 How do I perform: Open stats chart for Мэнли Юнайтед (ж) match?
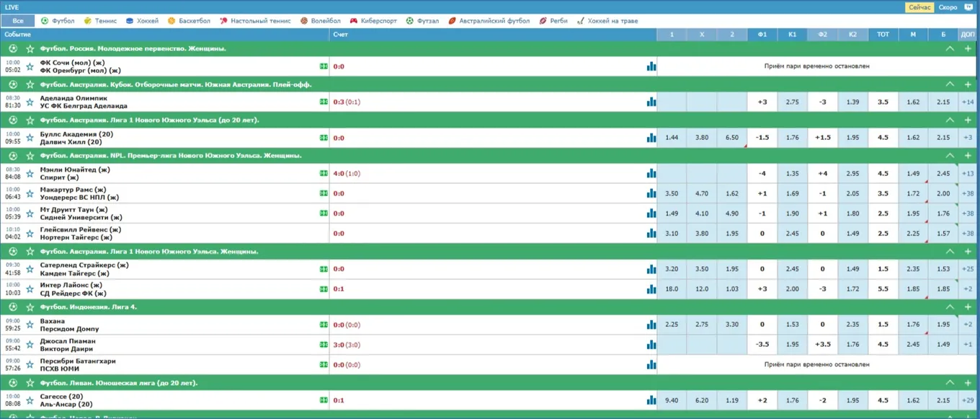(x=651, y=173)
